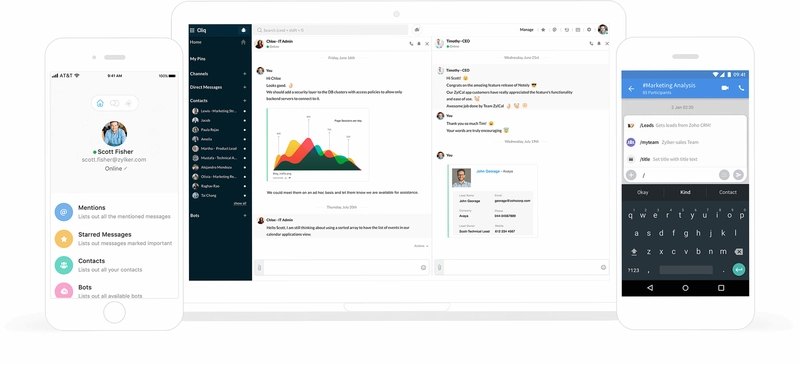Expand Channels with the plus button
The image size is (800, 365).
pos(244,74)
